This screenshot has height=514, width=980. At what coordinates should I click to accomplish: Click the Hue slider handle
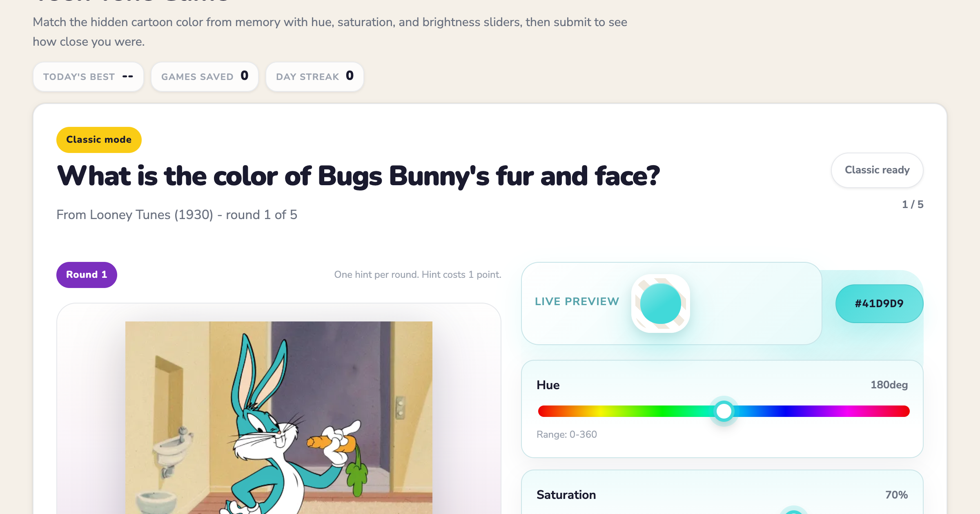pyautogui.click(x=724, y=411)
